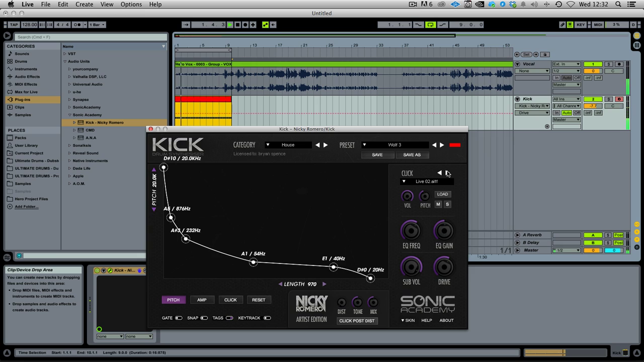
Task: Open click sample dropdown Live 02.aiff
Action: tap(427, 182)
